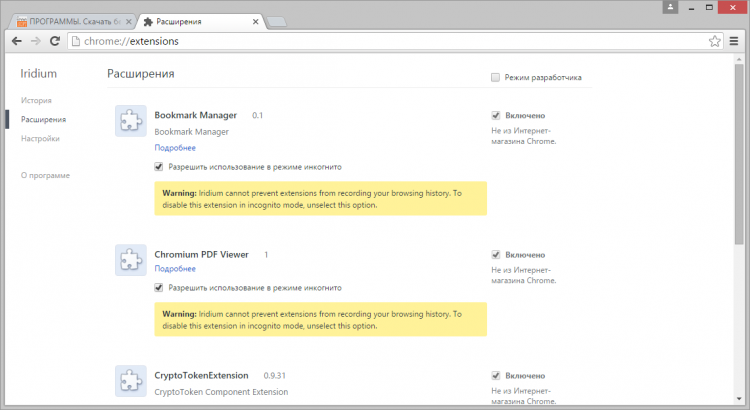Viewport: 750px width, 410px height.
Task: Click the address bar showing chrome://extensions
Action: 380,41
